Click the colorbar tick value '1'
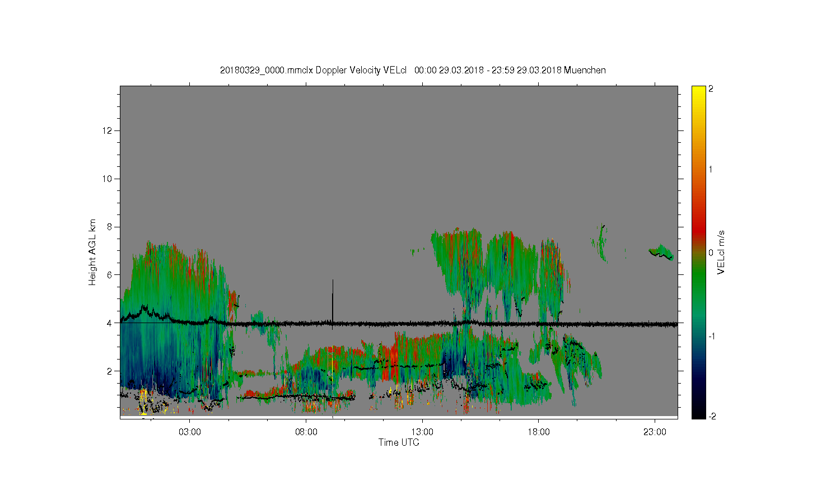The height and width of the screenshot is (504, 840). click(711, 169)
